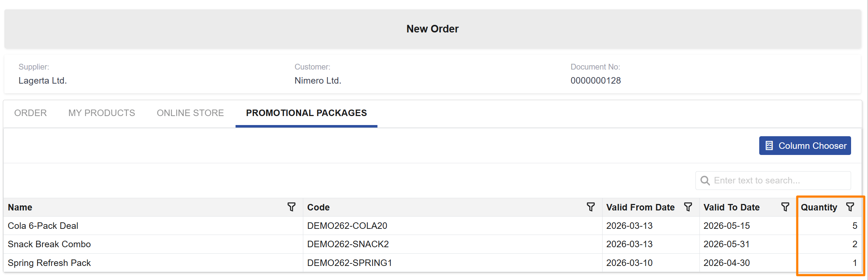Sort by the Quantity column header
The image size is (868, 280).
(x=819, y=207)
